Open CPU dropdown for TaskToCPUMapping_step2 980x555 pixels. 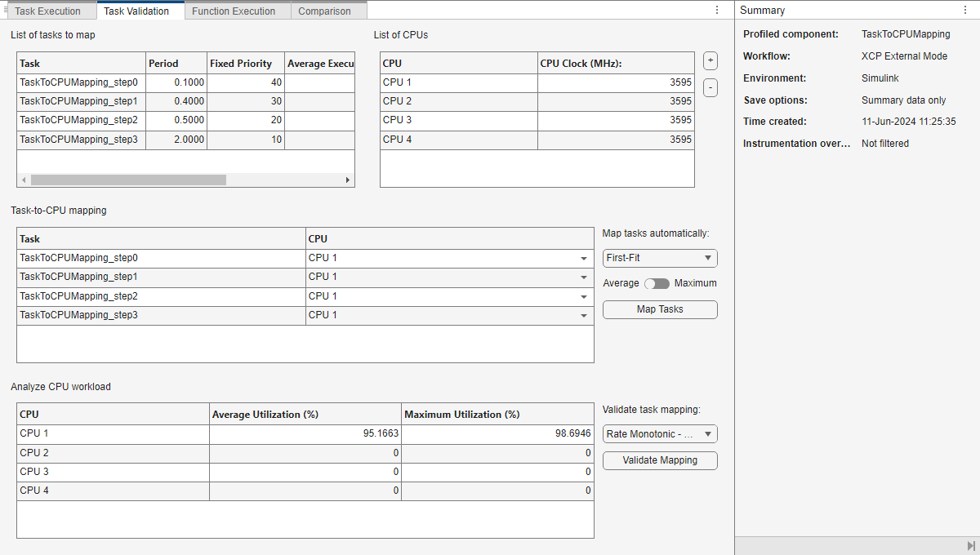[x=583, y=296]
